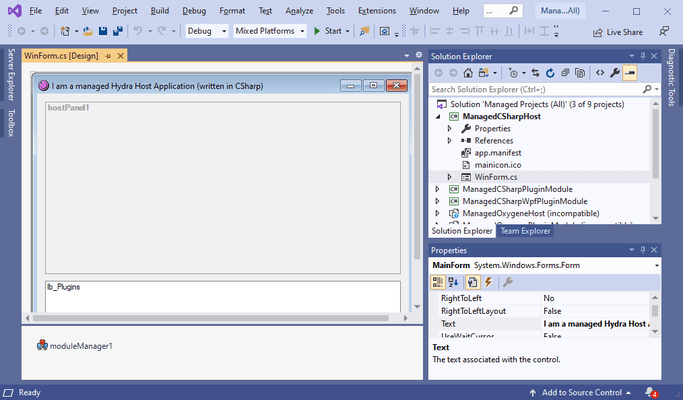Click the Align Lefts layout icon
Image resolution: width=683 pixels, height=400 pixels.
(434, 31)
